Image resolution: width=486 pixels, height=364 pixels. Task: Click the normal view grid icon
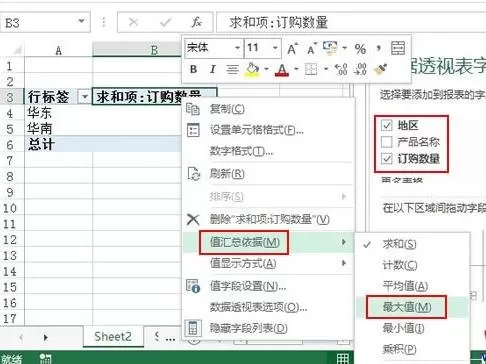click(342, 359)
